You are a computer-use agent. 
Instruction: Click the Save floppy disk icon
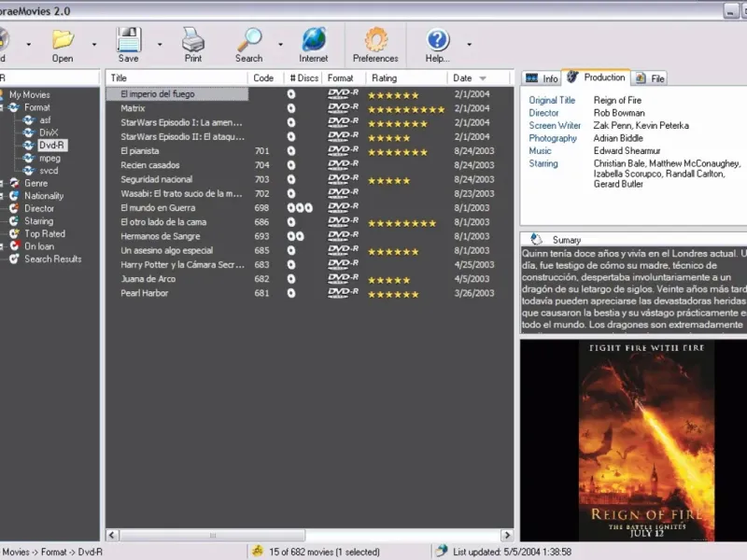point(129,39)
